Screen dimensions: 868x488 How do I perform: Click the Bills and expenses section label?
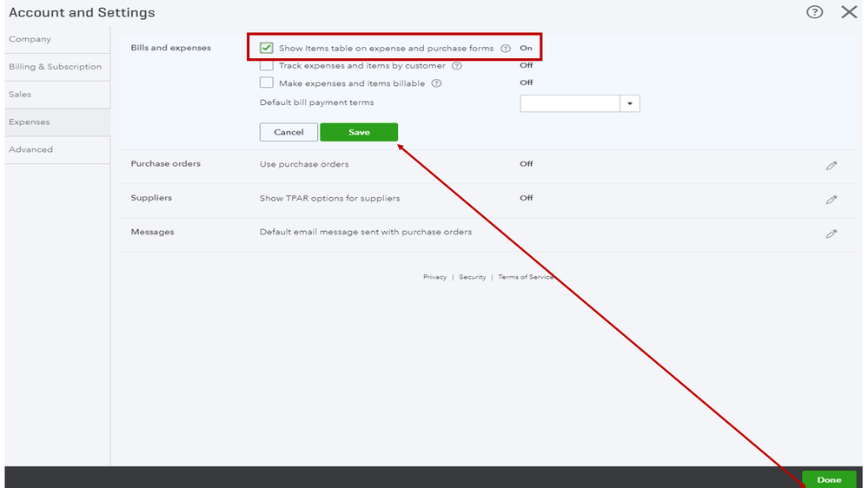(170, 48)
